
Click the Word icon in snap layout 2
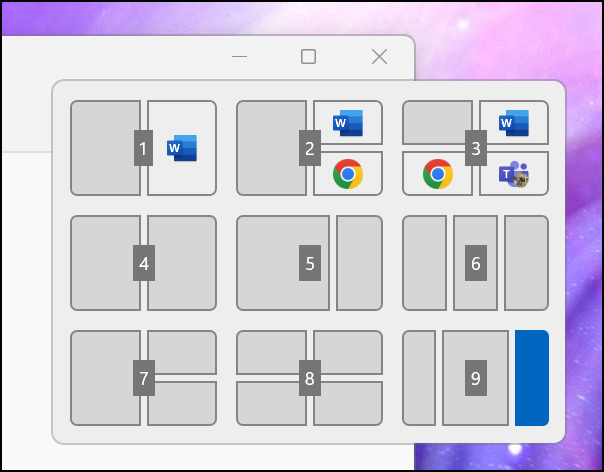click(348, 123)
